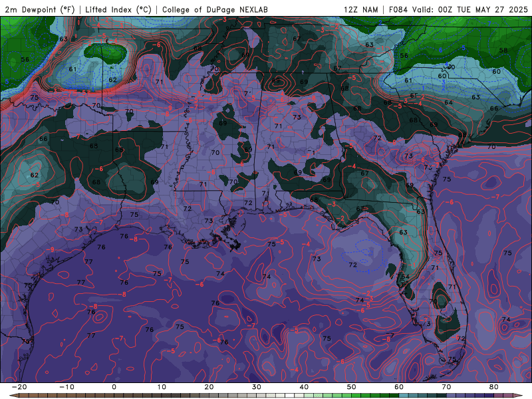Click the "-20" color bar label
Viewport: 532px width, 399px height.
pos(19,387)
